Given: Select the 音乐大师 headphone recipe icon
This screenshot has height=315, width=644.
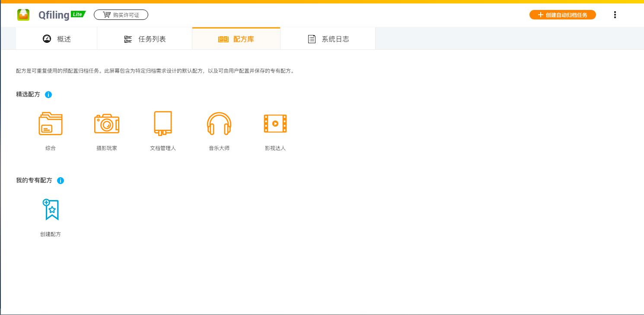Looking at the screenshot, I should [x=219, y=124].
